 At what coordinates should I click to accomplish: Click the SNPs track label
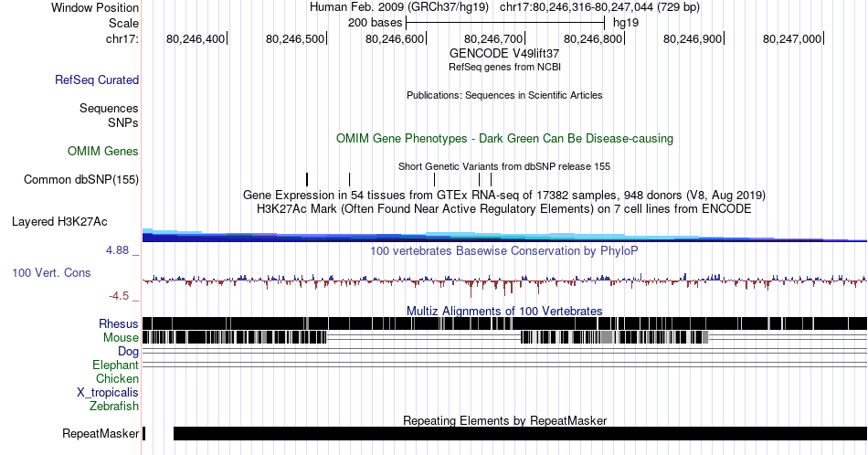[x=123, y=122]
